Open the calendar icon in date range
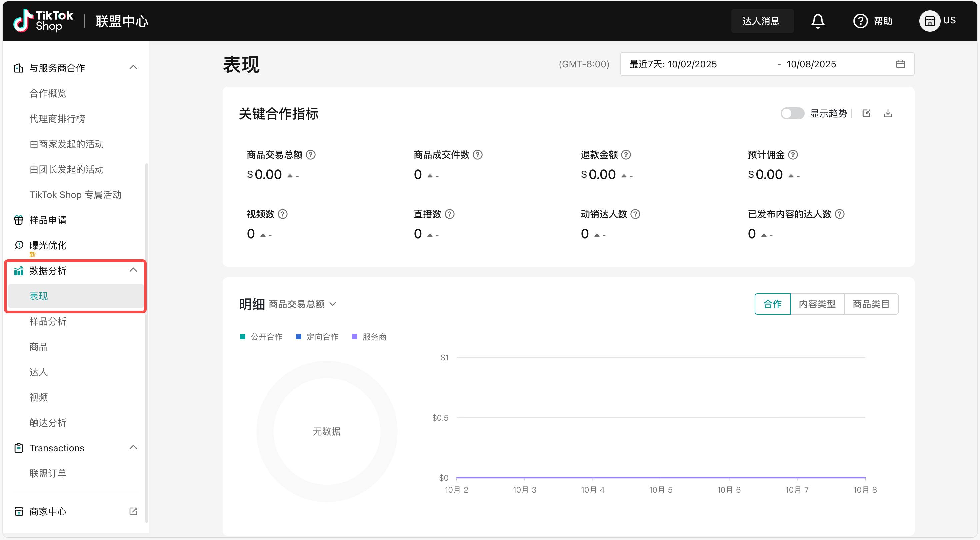 click(900, 64)
